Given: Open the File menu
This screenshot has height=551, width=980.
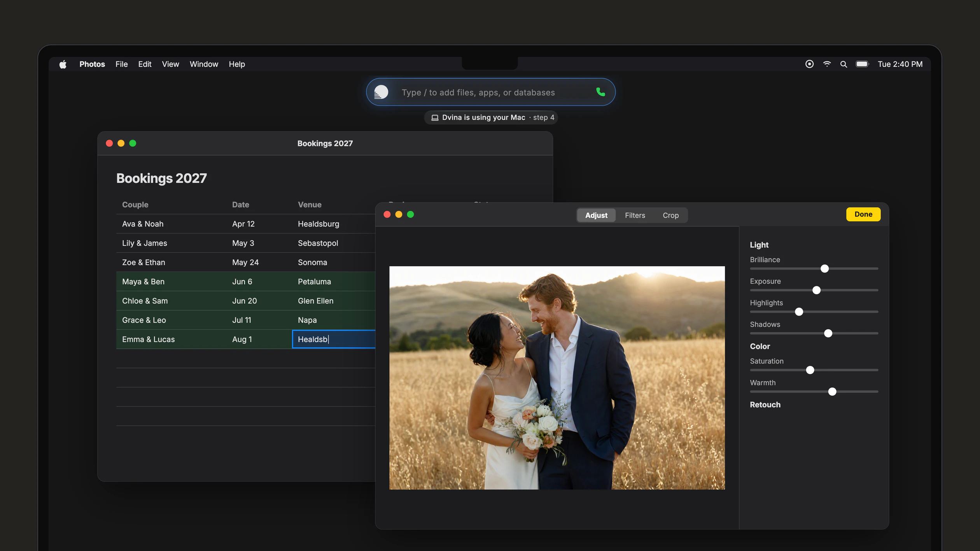Looking at the screenshot, I should click(x=121, y=64).
